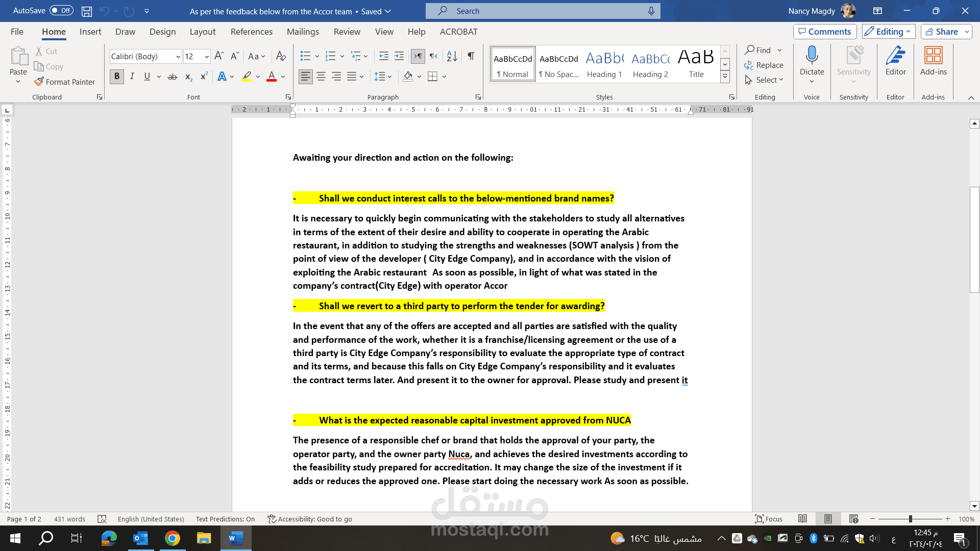Toggle Bold formatting

(x=117, y=77)
